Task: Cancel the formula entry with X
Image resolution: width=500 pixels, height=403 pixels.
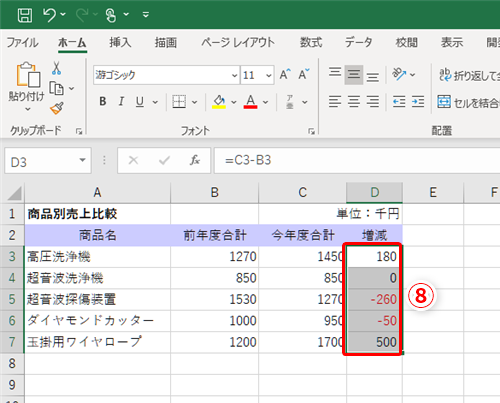Action: tap(133, 161)
